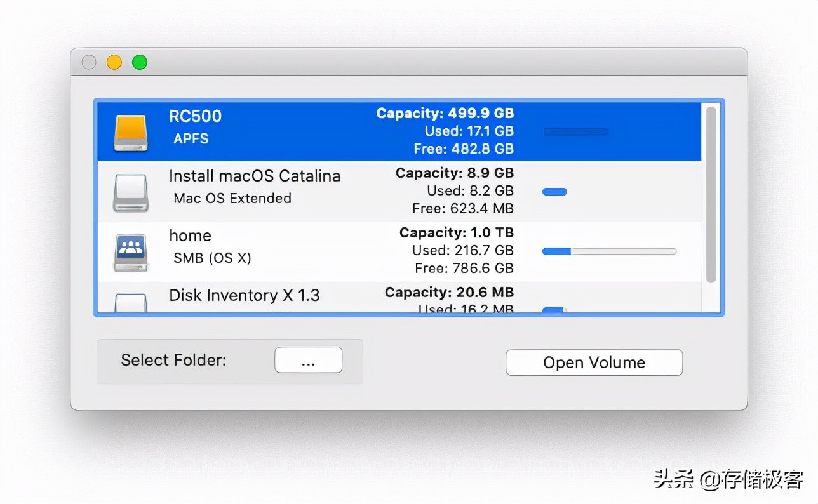Click the Capacity 499.9 GB text
The height and width of the screenshot is (504, 818).
(445, 114)
